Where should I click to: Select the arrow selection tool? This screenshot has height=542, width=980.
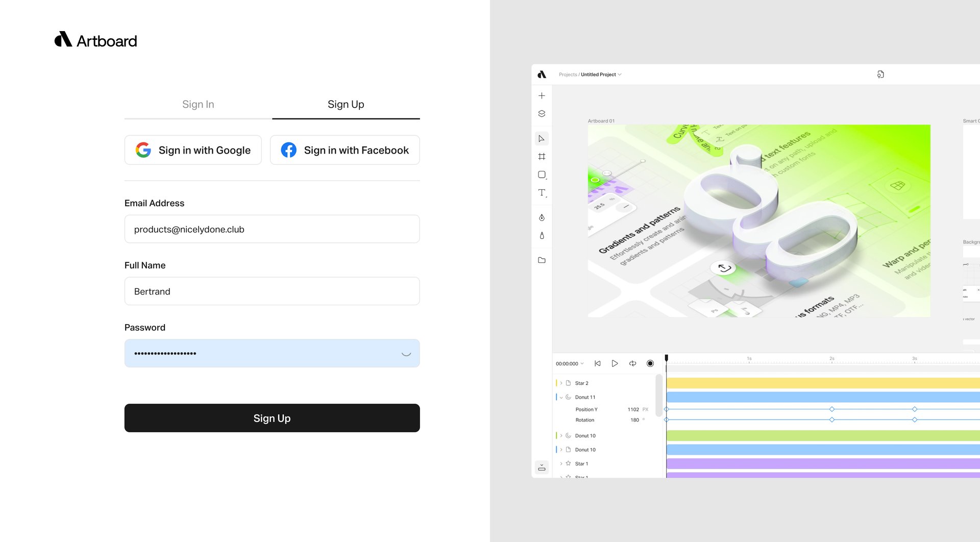542,138
